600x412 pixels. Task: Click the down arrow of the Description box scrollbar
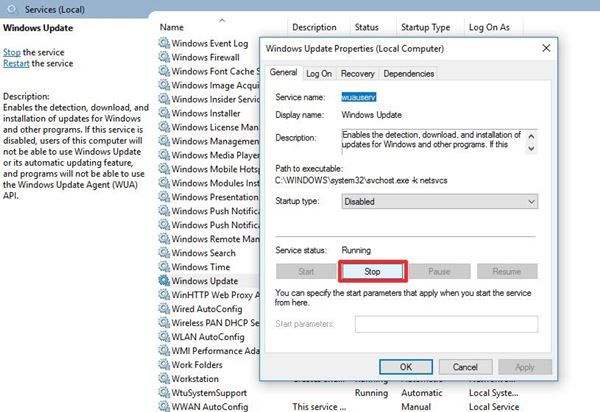[531, 148]
